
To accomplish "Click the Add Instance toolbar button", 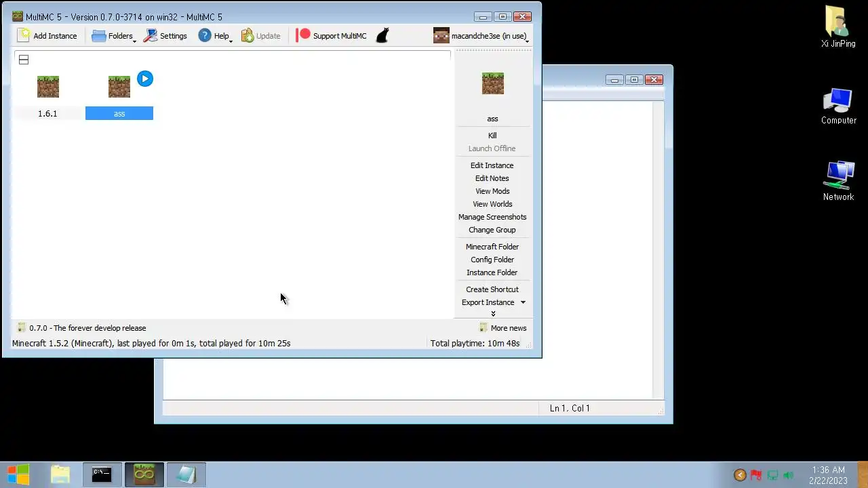I will [x=47, y=36].
